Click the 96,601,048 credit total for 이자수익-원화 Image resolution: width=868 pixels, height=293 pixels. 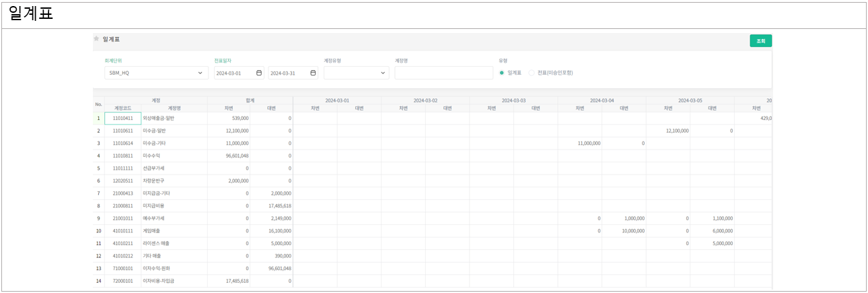(271, 268)
